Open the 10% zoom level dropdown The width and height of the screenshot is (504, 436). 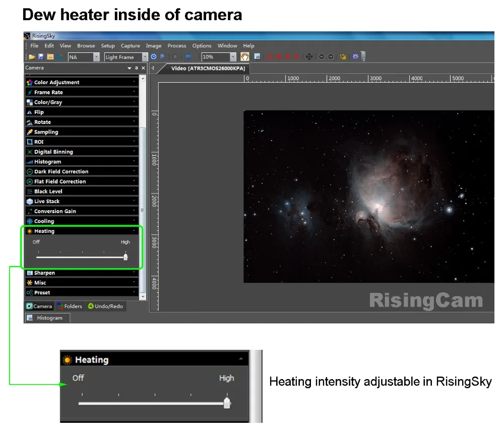point(233,57)
